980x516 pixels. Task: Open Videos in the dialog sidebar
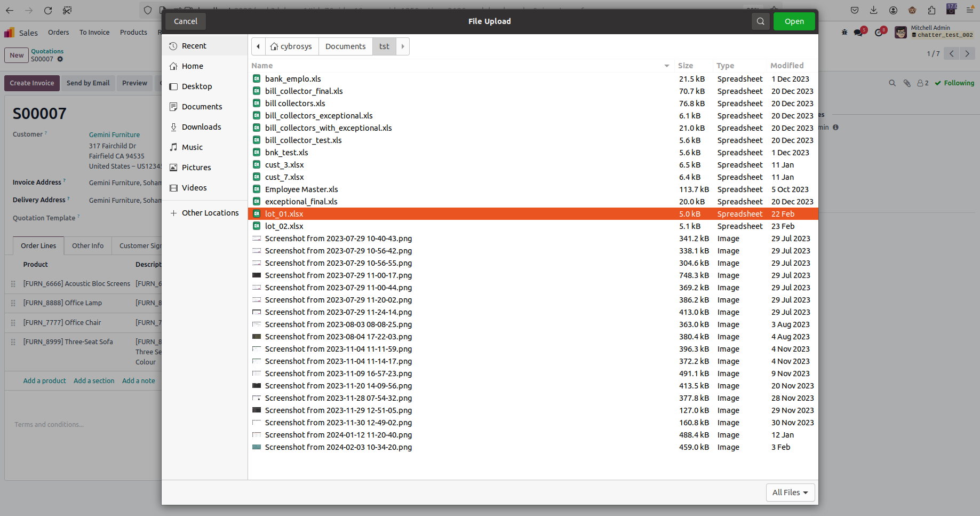[205, 188]
